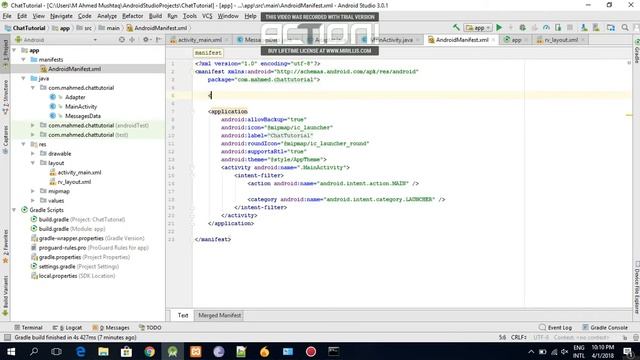Switch to rv_layout.xml editor tab
Viewport: 640px width, 360px height.
click(x=561, y=40)
